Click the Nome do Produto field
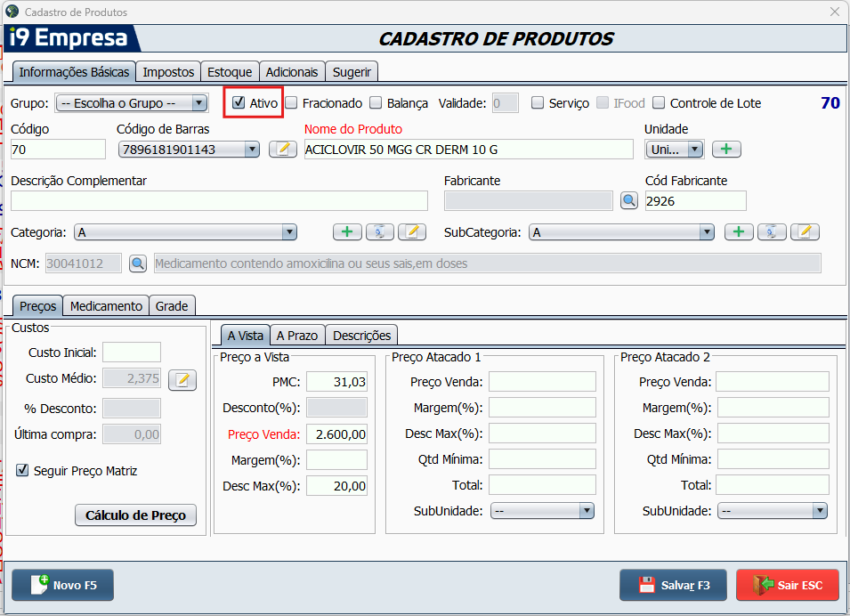850x616 pixels. coord(469,150)
